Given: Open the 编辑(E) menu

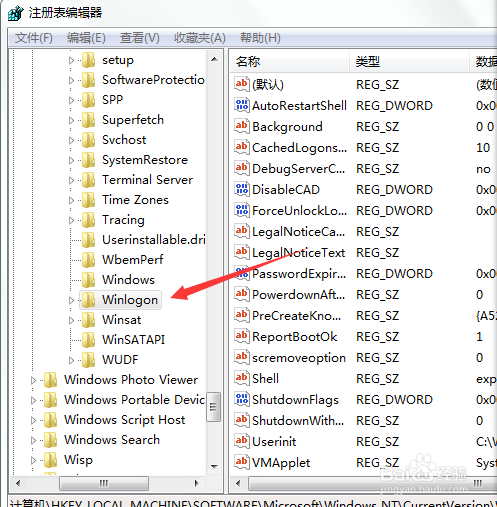Looking at the screenshot, I should (86, 38).
